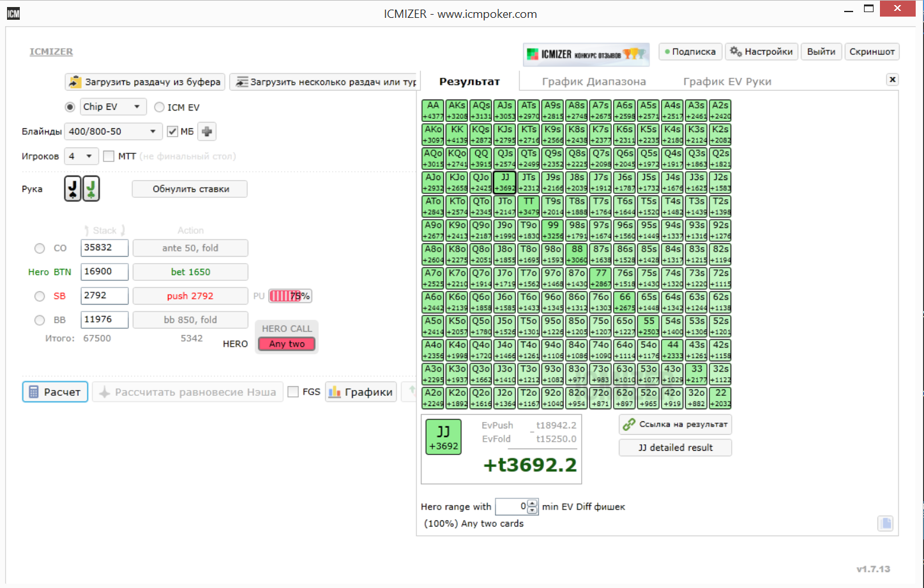Select the AA hand cell

click(434, 110)
